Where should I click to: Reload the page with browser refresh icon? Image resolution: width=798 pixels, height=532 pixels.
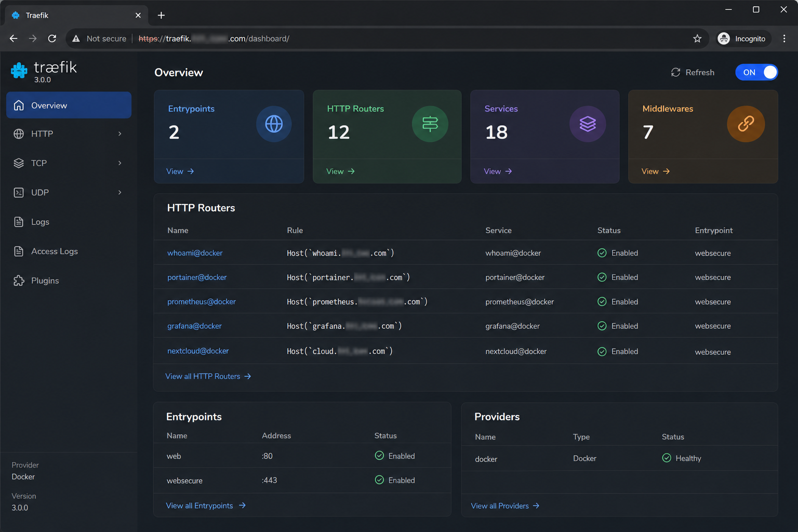(x=52, y=38)
